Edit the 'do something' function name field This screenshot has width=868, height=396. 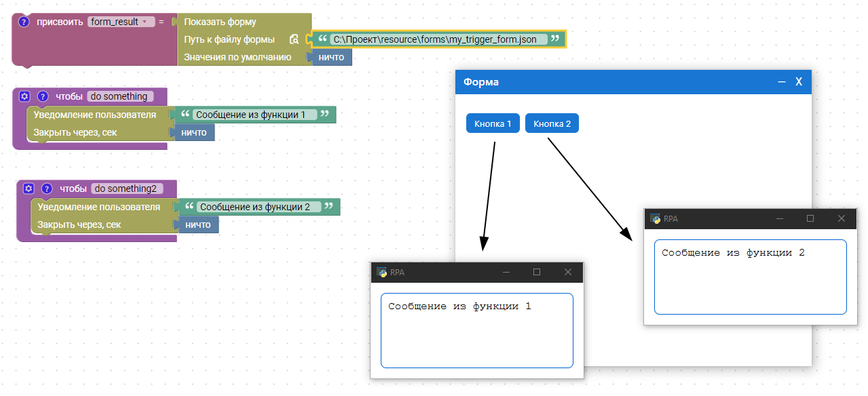pos(119,96)
